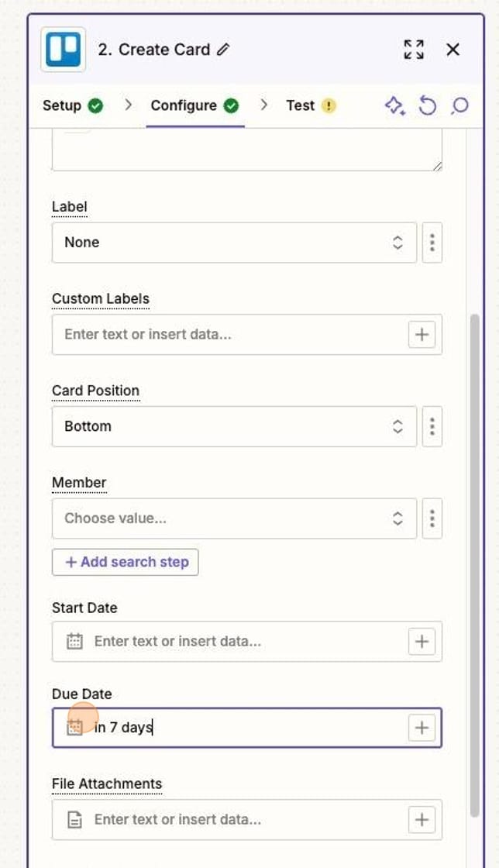The image size is (499, 868).
Task: Insert data into Custom Labels via plus icon
Action: tap(422, 334)
